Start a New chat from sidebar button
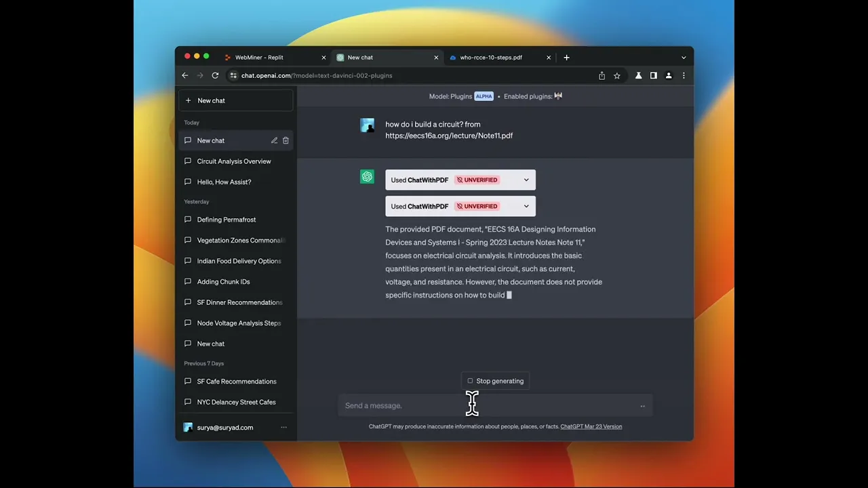 [236, 100]
